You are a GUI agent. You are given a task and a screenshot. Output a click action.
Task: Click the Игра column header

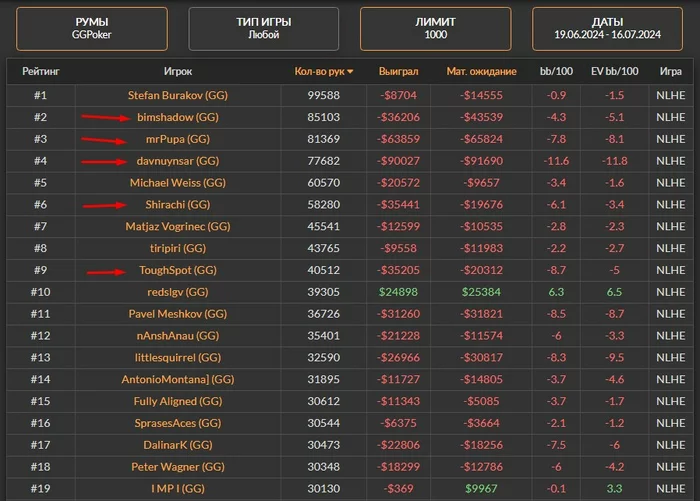[x=670, y=72]
